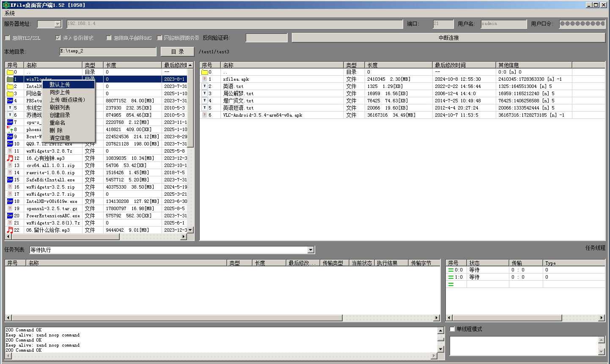Click the 本地目录 path field
Viewport: 610px width, 364px height.
coord(108,52)
